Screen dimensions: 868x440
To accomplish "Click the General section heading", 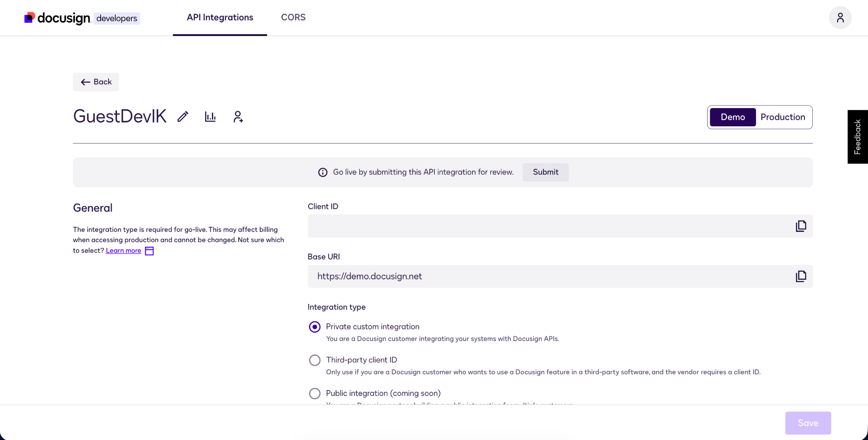I will tap(93, 208).
